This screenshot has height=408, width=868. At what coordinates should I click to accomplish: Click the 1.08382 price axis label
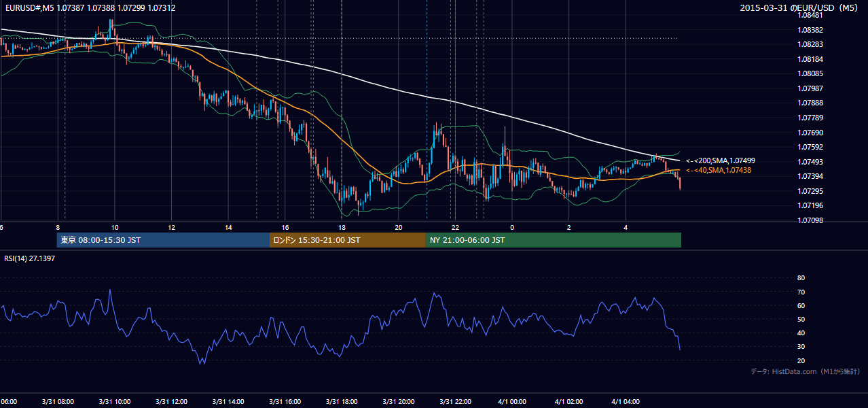(x=811, y=30)
